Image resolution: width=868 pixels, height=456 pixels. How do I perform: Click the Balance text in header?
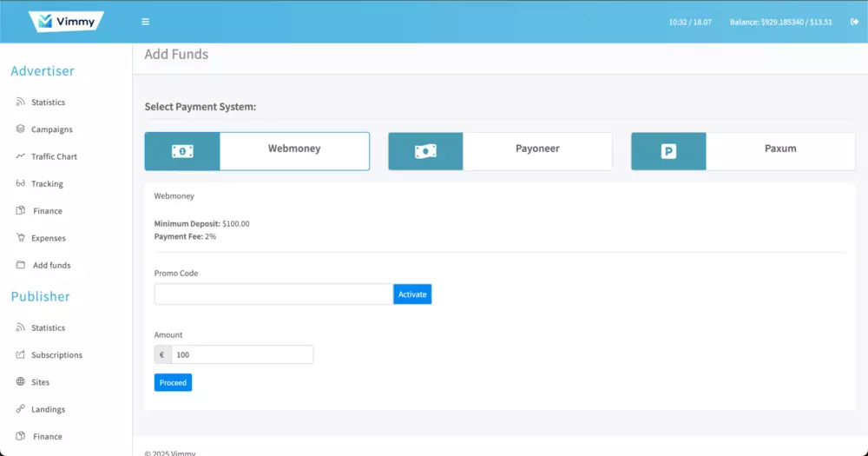coord(780,23)
